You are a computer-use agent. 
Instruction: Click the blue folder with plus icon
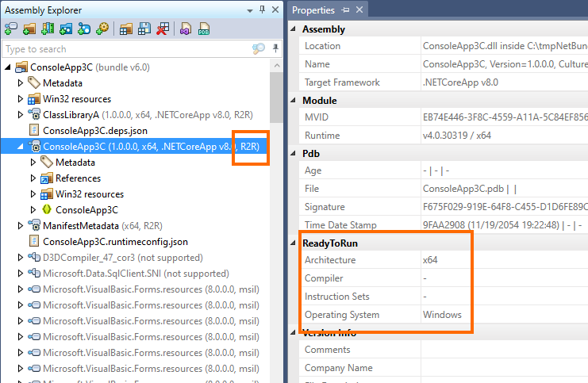66,29
